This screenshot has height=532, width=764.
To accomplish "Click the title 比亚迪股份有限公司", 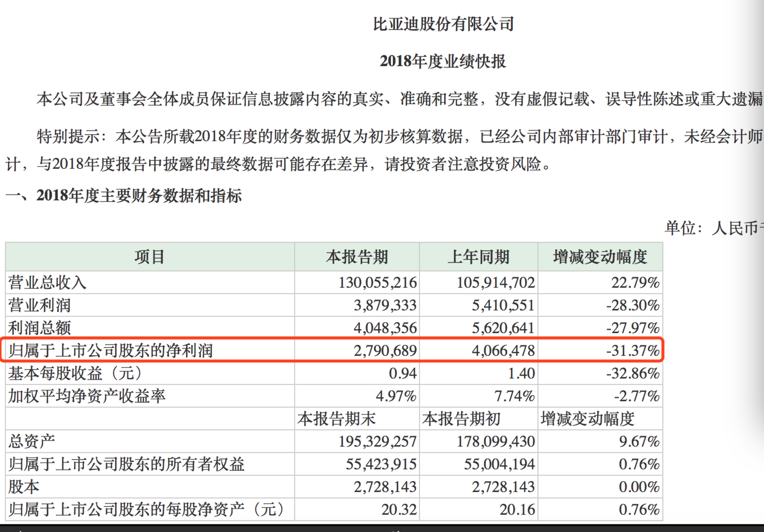I will click(x=443, y=24).
